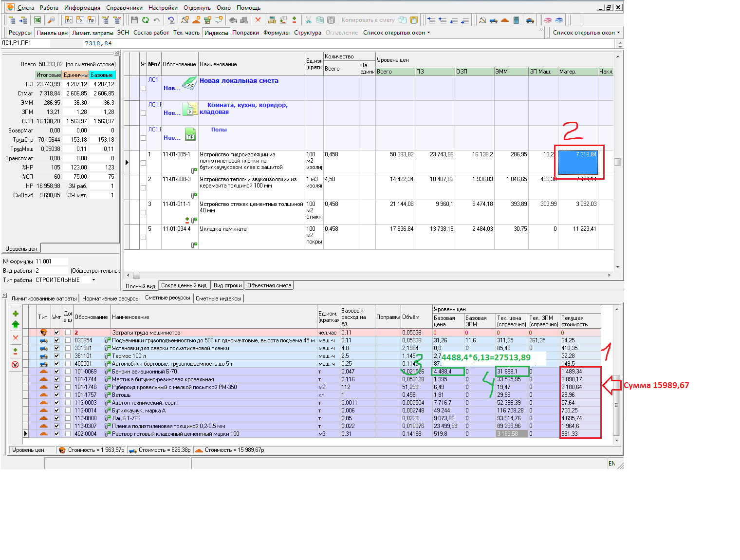Expand the hidden toolbar chevron »
This screenshot has height=560, width=740.
point(541,30)
